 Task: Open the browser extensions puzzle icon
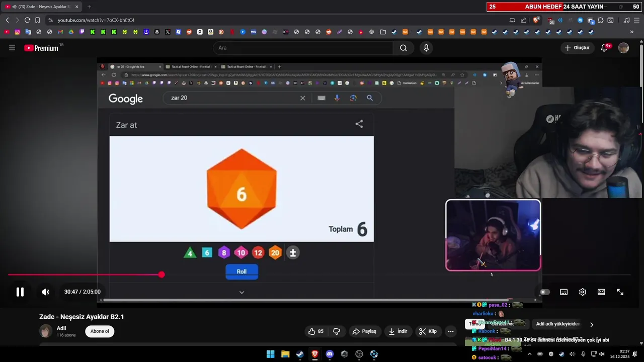(x=600, y=20)
